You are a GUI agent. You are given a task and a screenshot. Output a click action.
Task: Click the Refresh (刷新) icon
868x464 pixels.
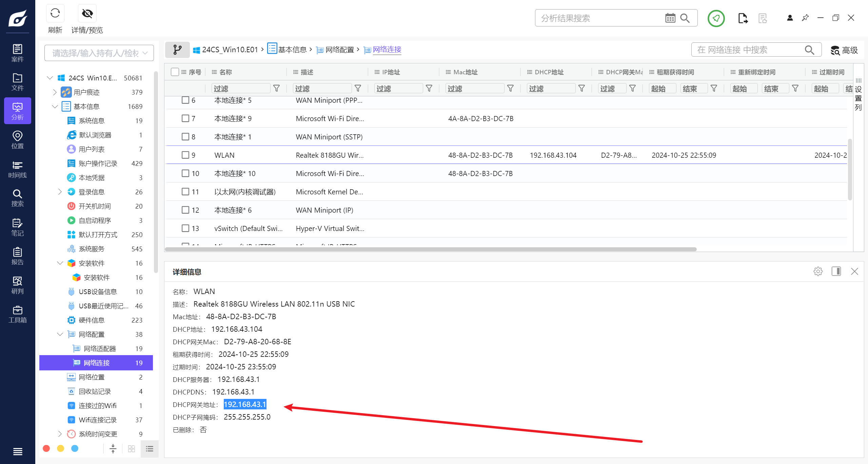point(55,14)
